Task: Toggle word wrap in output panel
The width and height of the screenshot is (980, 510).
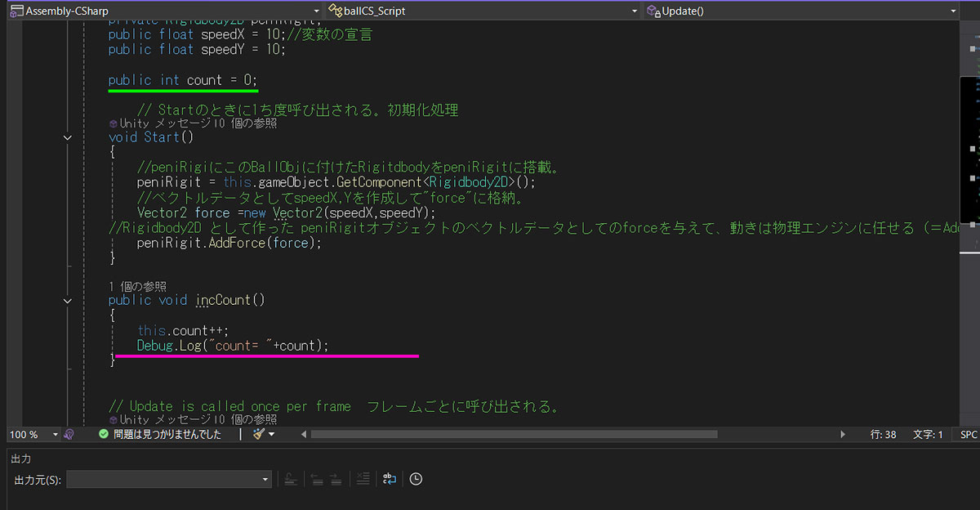Action: [x=389, y=479]
